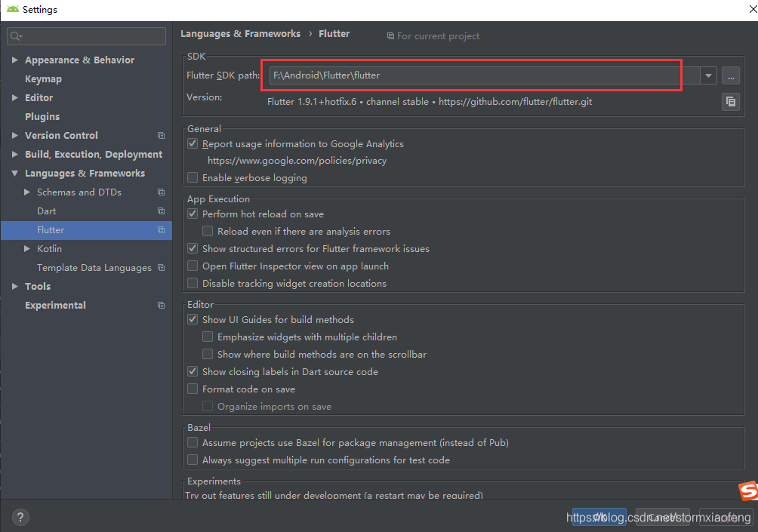This screenshot has width=758, height=532.
Task: Browse for Flutter SDK path with ellipsis button
Action: 731,76
